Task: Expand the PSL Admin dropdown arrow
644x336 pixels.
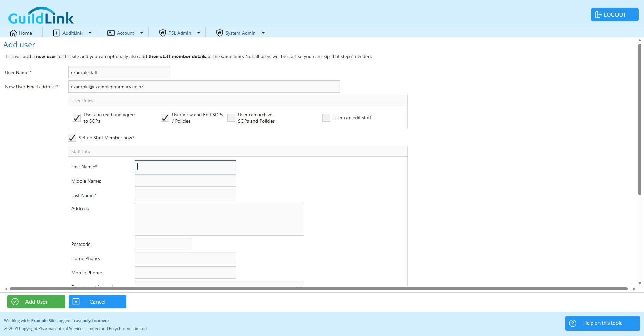Action: click(x=199, y=33)
